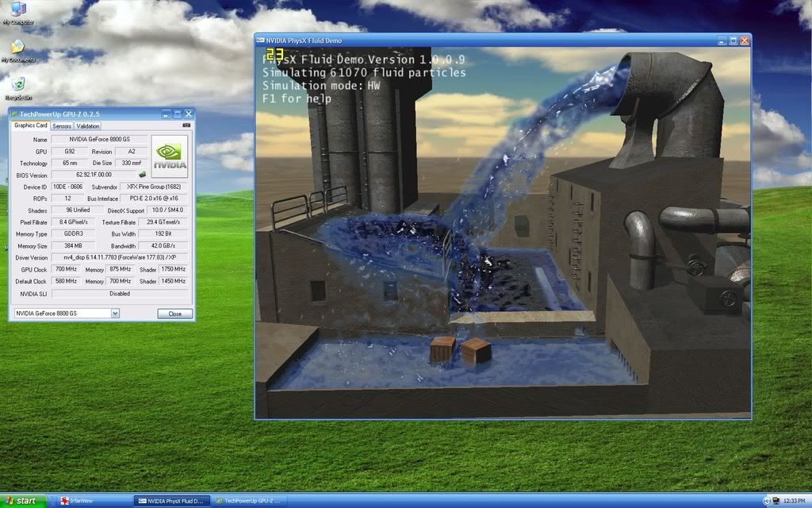Click the BIOS Version value 62.92.1F.00.00
The width and height of the screenshot is (812, 508).
point(94,175)
